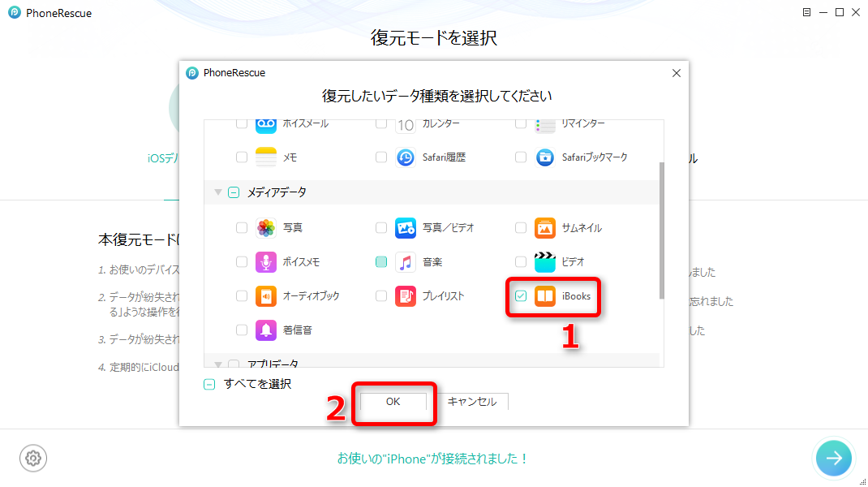Check the メモ checkbox

[x=242, y=157]
